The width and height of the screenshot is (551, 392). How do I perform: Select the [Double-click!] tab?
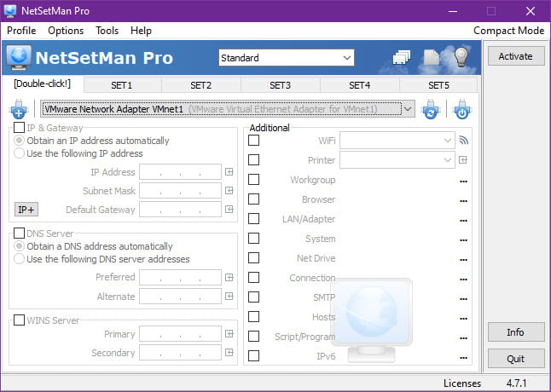[43, 84]
